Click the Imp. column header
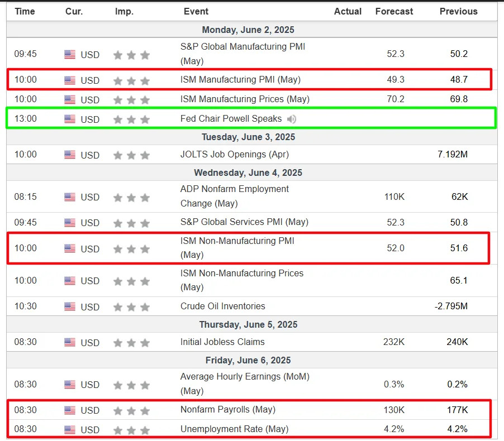Viewport: 504px width, 441px height. click(x=124, y=12)
